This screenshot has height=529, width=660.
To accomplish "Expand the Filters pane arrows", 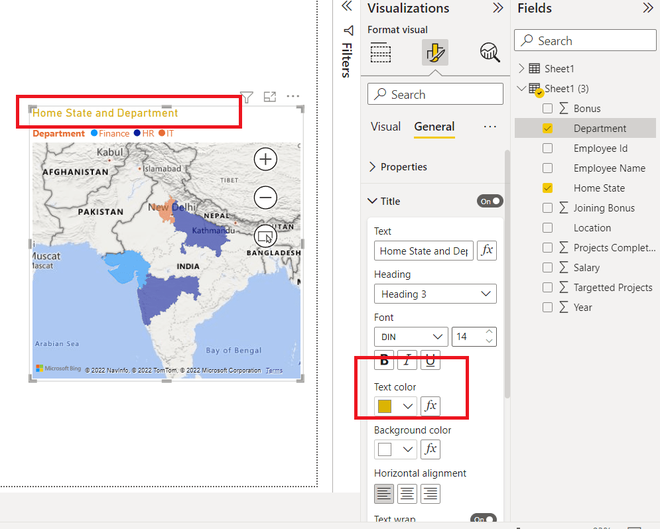I will coord(346,6).
